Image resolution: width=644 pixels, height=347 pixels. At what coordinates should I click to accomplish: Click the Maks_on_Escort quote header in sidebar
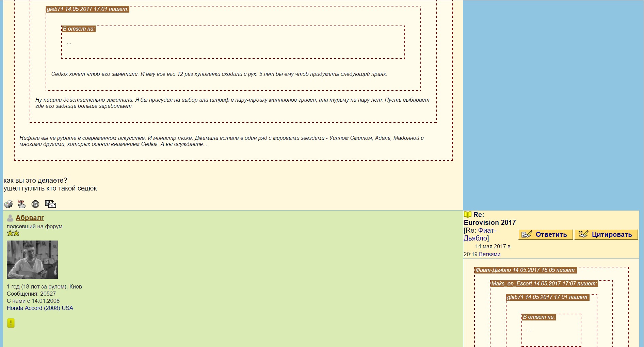tap(544, 284)
